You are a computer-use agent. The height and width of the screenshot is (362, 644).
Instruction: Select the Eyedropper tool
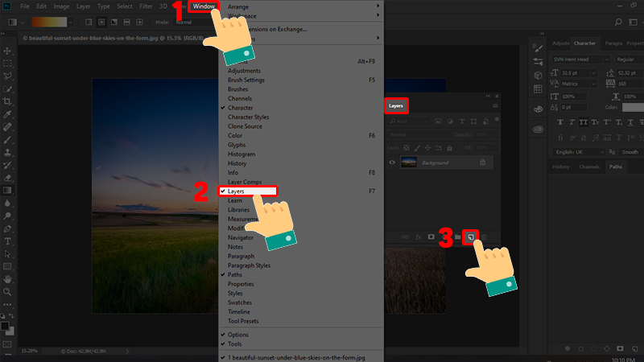[x=7, y=114]
